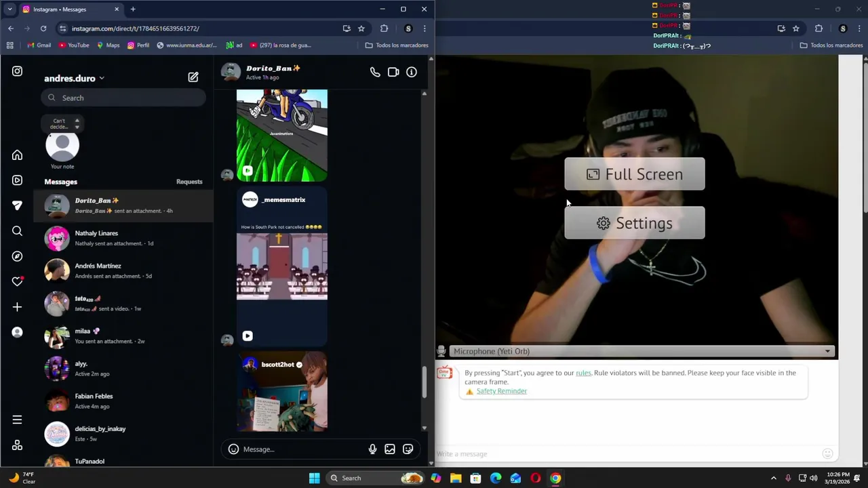Open the Safety Reminder link
The width and height of the screenshot is (868, 488).
point(501,391)
